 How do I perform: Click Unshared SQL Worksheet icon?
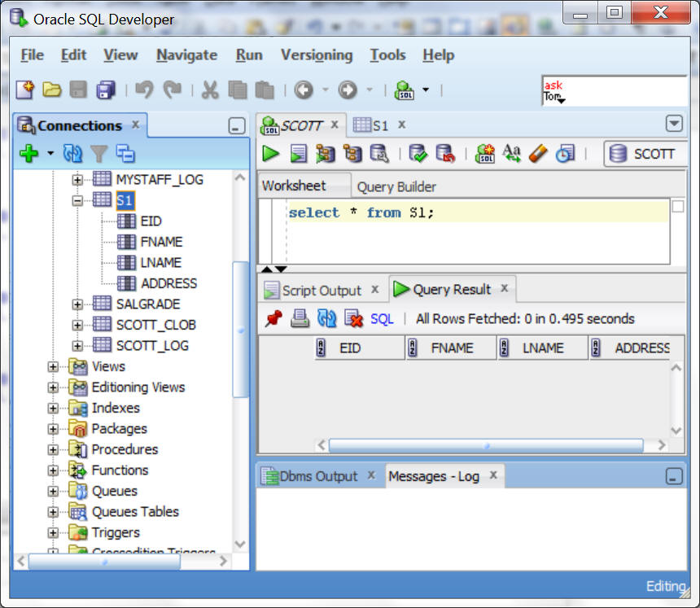coord(485,154)
